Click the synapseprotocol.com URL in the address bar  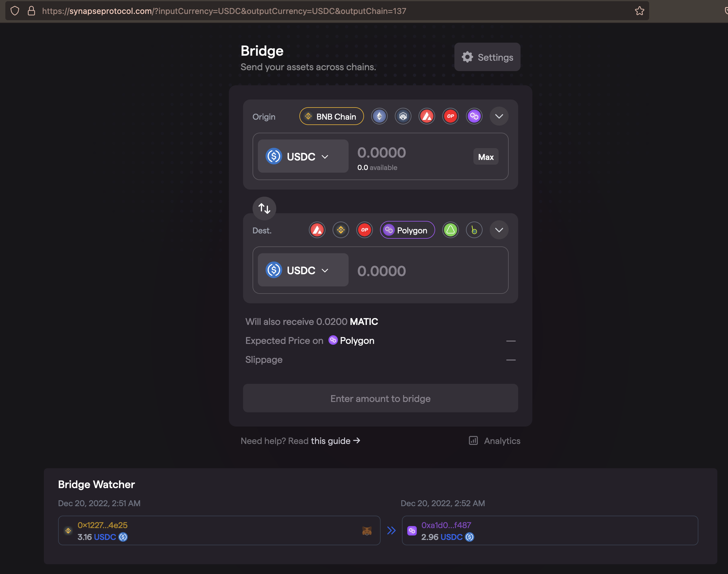pos(224,11)
